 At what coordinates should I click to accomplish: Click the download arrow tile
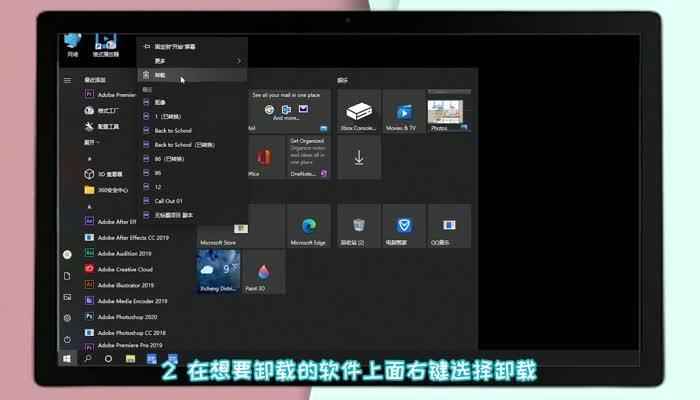(359, 157)
